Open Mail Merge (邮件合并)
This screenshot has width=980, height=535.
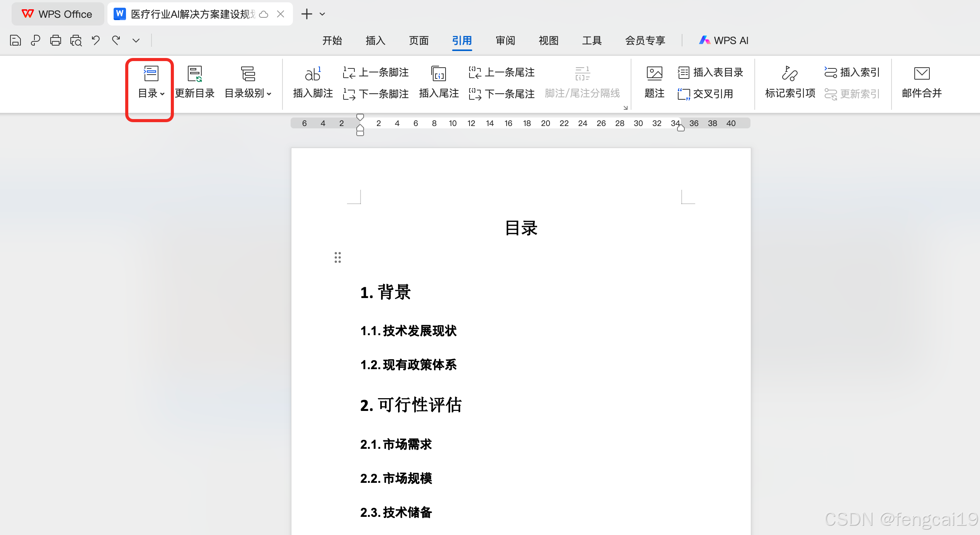(x=922, y=82)
